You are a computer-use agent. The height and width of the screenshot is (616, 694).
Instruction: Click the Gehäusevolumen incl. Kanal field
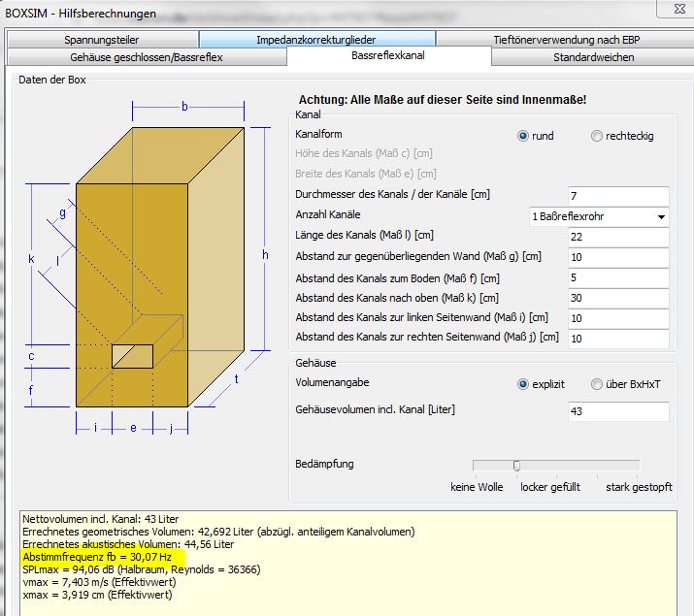(x=617, y=411)
